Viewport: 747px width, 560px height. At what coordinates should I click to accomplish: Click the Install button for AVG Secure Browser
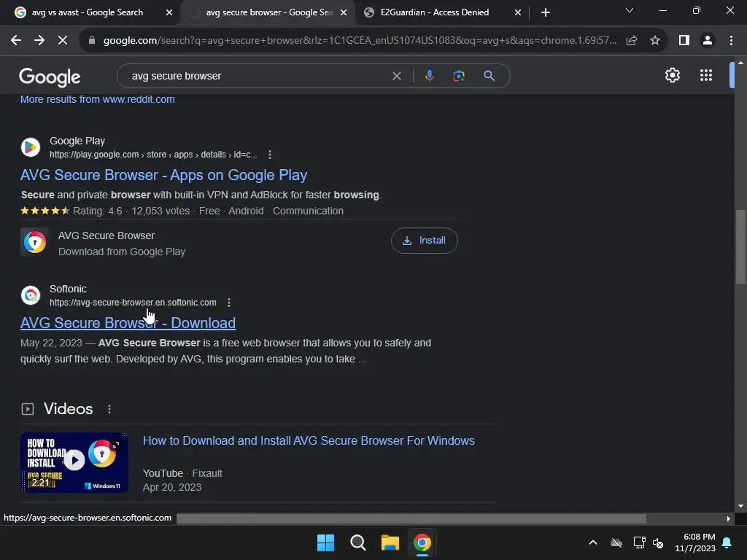click(424, 241)
